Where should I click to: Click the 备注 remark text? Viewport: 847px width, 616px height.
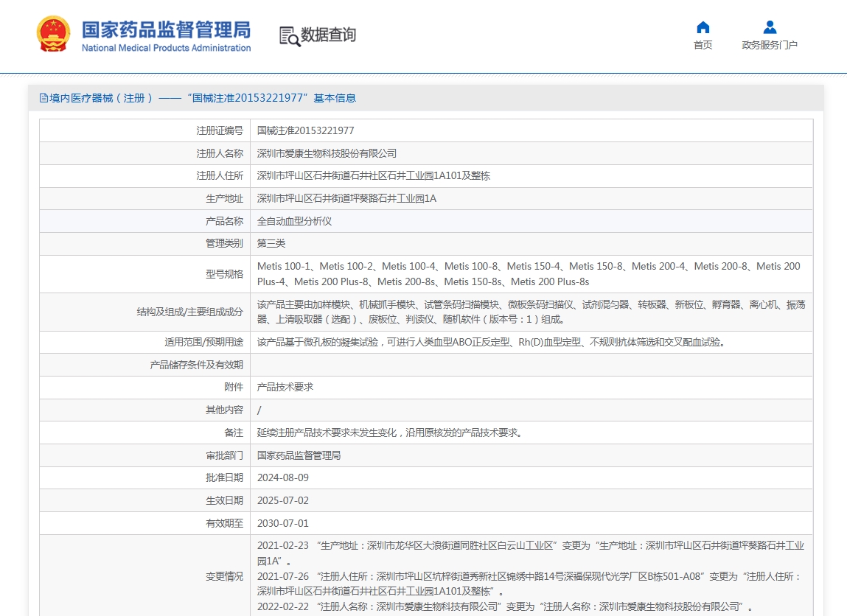click(x=389, y=433)
